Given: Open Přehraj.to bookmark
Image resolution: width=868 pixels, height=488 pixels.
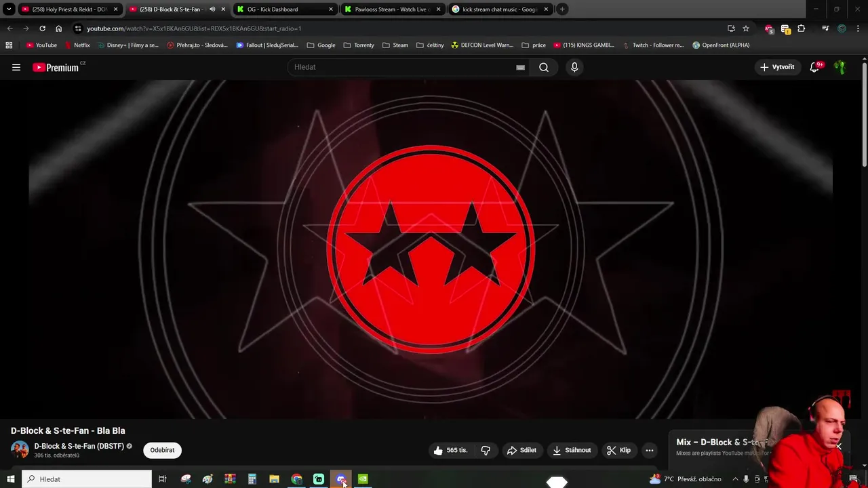Looking at the screenshot, I should pyautogui.click(x=197, y=45).
